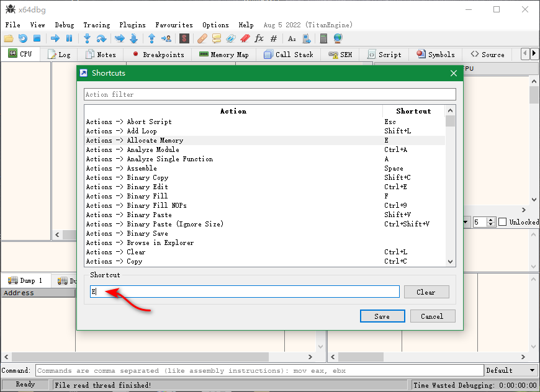
Task: Open Comments via speech bubble icon
Action: (217, 38)
